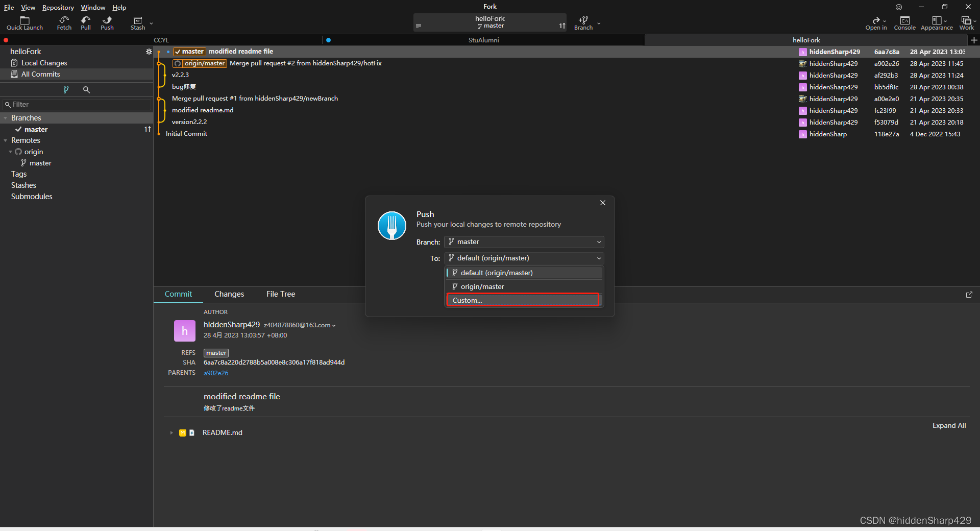Add a new repository tab with plus

tap(974, 40)
